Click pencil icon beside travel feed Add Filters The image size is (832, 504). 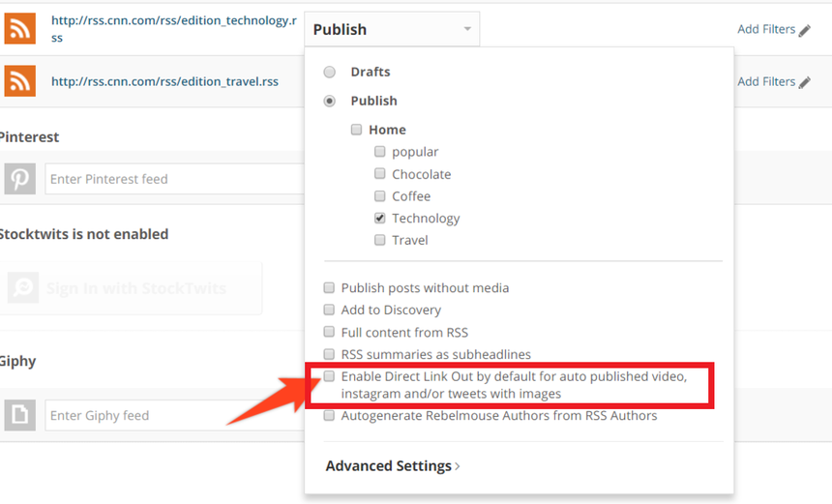point(804,82)
